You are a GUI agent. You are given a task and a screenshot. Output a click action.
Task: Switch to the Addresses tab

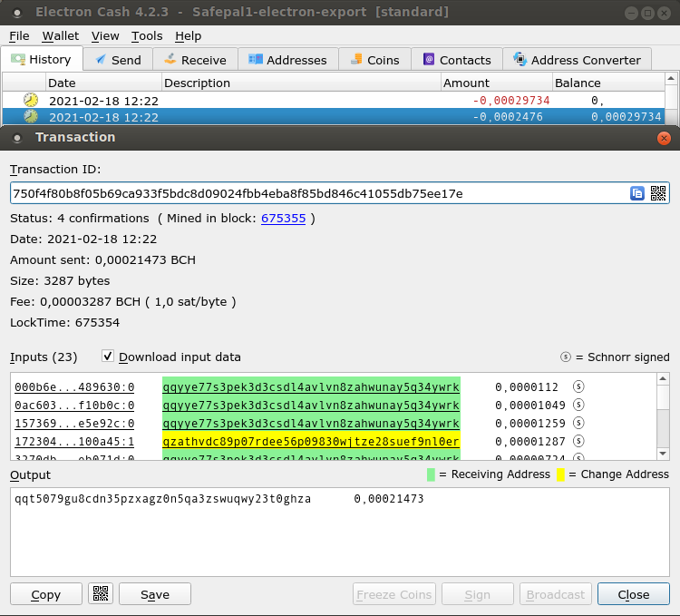pyautogui.click(x=288, y=60)
